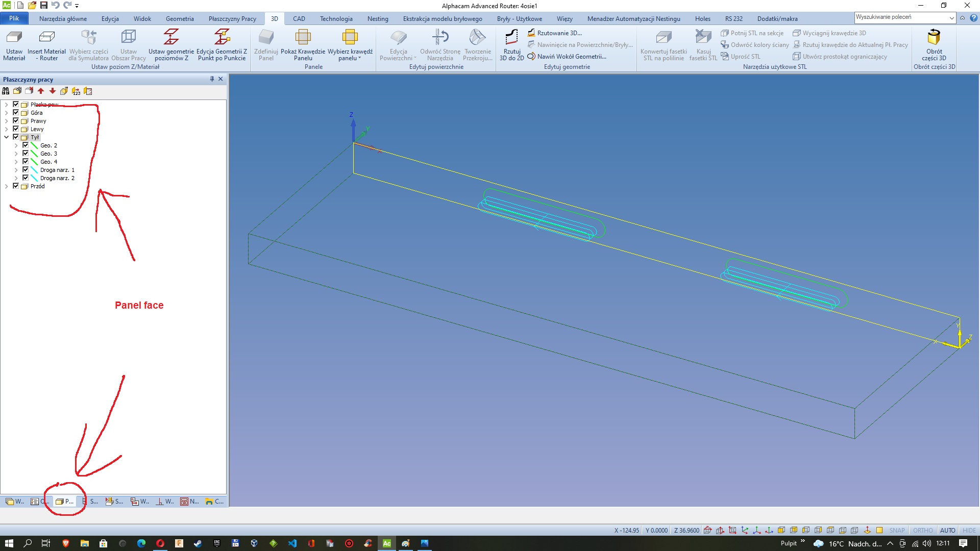This screenshot has height=551, width=980.
Task: Expand the Geo. 2 tree node
Action: click(16, 145)
